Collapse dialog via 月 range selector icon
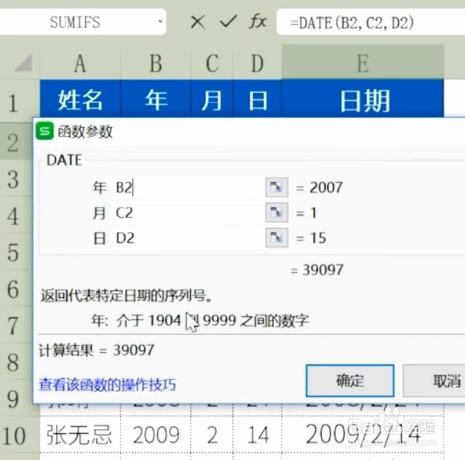465x460 pixels. pyautogui.click(x=277, y=213)
